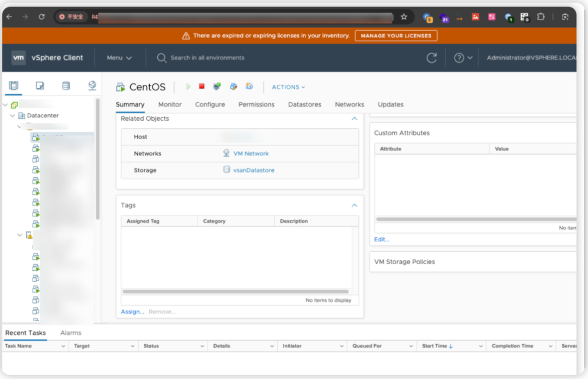Viewport: 588px width, 379px height.
Task: Show the Recent Tasks tab
Action: [26, 333]
